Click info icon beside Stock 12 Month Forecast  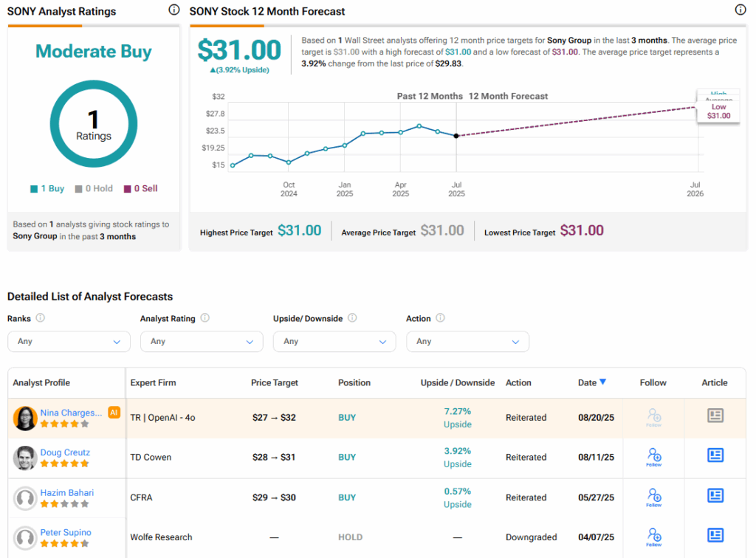coord(740,10)
